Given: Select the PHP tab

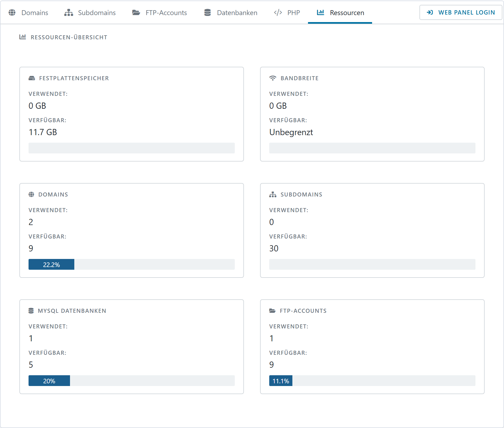Looking at the screenshot, I should 287,13.
